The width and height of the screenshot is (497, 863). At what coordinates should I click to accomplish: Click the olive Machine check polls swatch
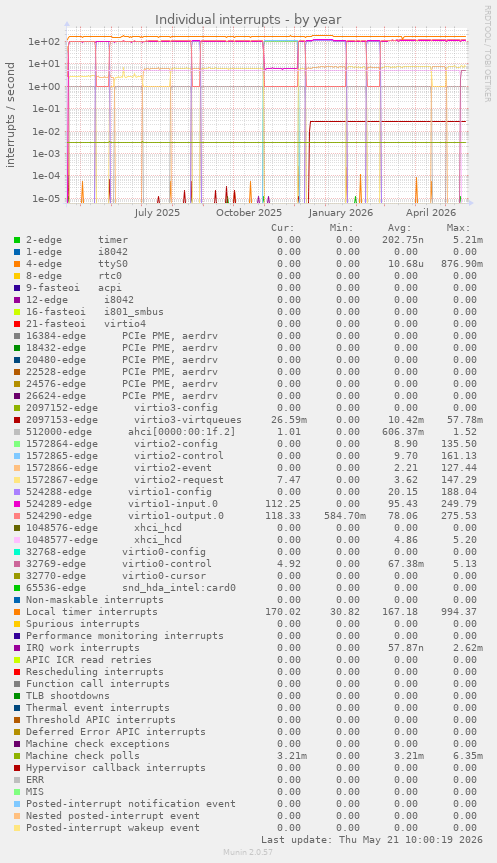17,756
